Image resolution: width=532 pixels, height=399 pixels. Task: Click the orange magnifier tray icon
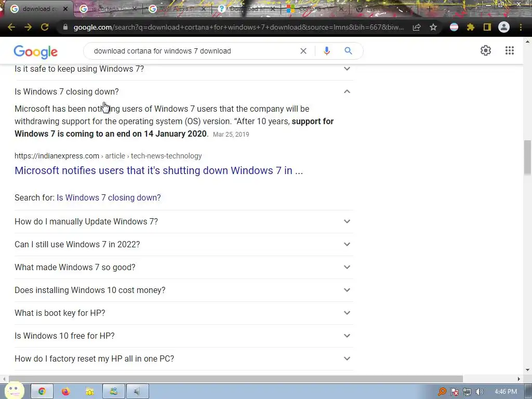pyautogui.click(x=442, y=392)
